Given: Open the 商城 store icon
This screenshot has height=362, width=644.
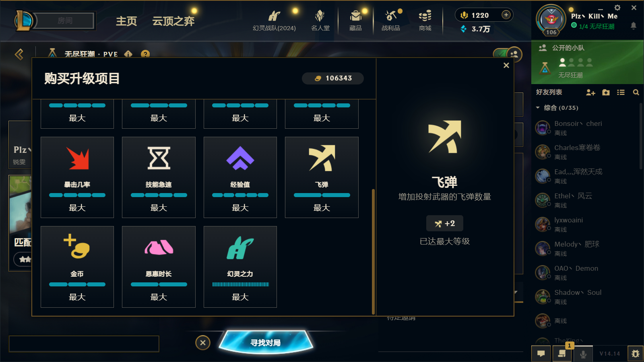Looking at the screenshot, I should coord(425,20).
